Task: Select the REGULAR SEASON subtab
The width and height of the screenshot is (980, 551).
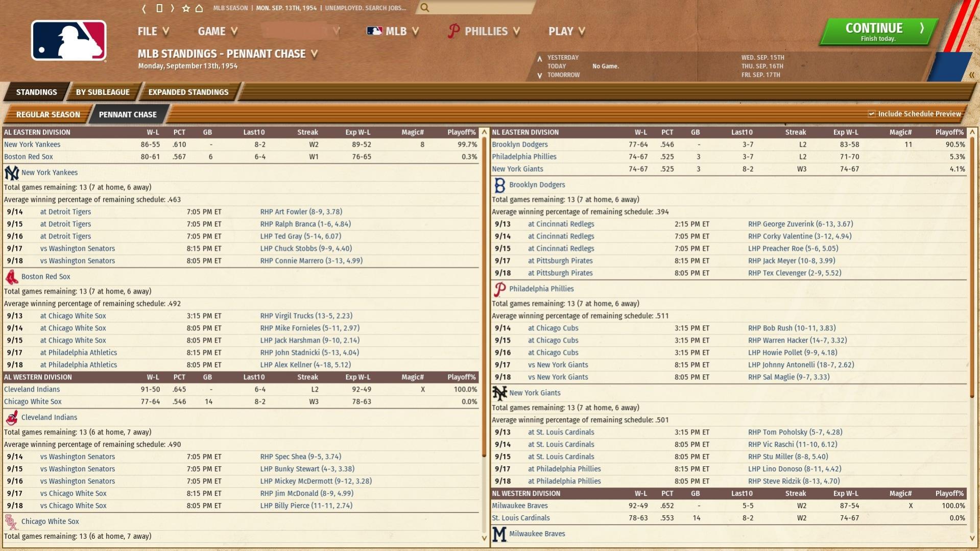Action: (48, 115)
